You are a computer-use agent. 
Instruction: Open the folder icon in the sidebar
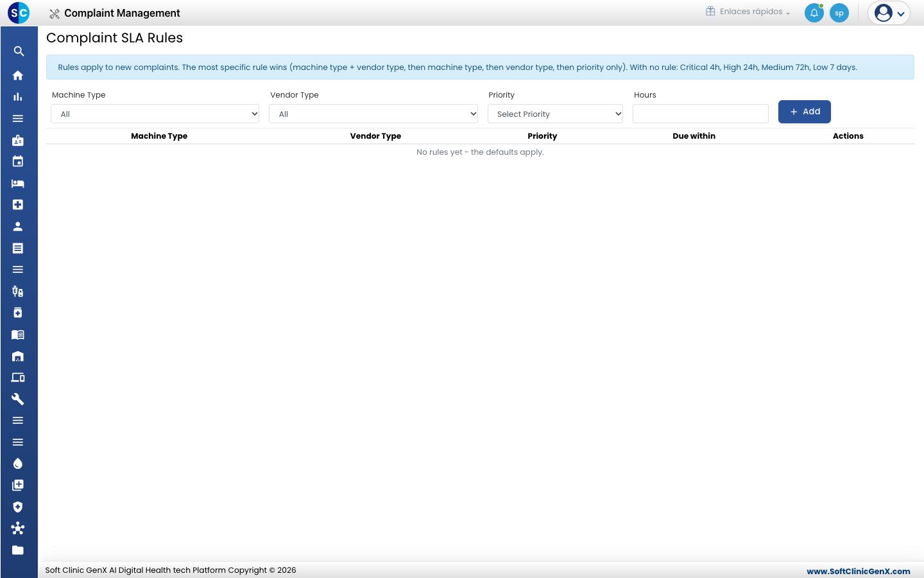click(18, 550)
